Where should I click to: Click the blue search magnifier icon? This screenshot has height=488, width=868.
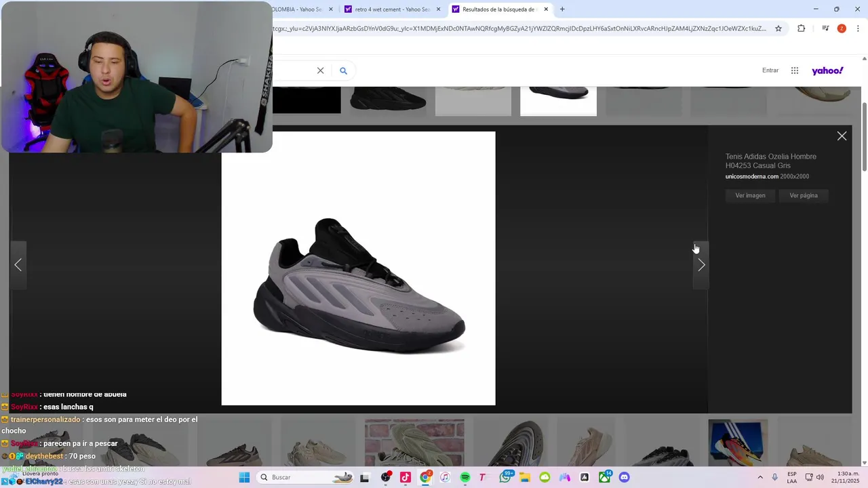343,70
